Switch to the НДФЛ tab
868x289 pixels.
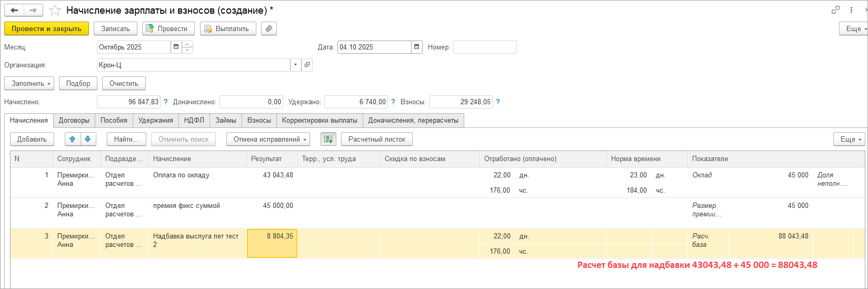(x=194, y=120)
